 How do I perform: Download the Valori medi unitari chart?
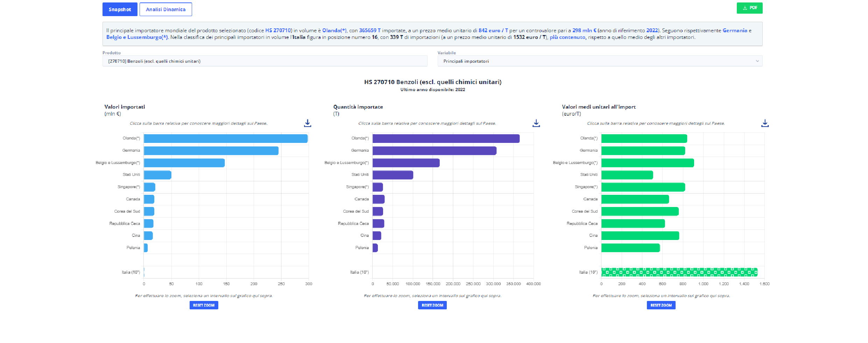765,123
